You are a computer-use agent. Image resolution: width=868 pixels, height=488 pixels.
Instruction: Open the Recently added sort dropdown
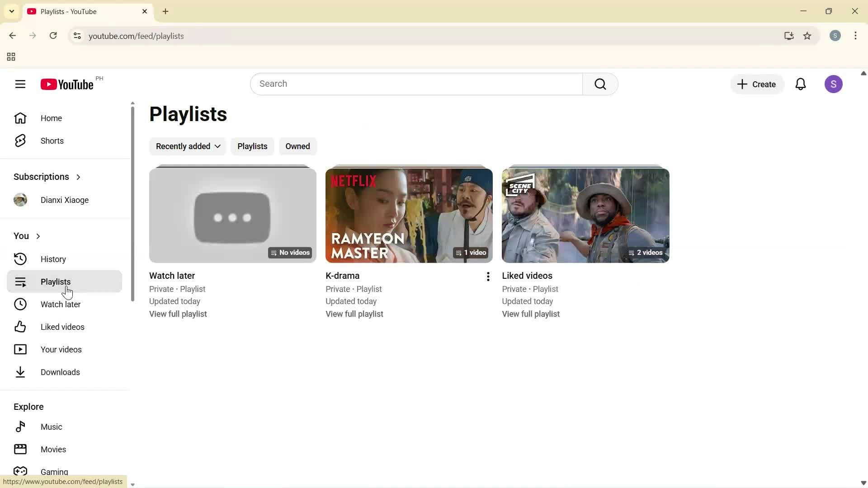point(187,146)
